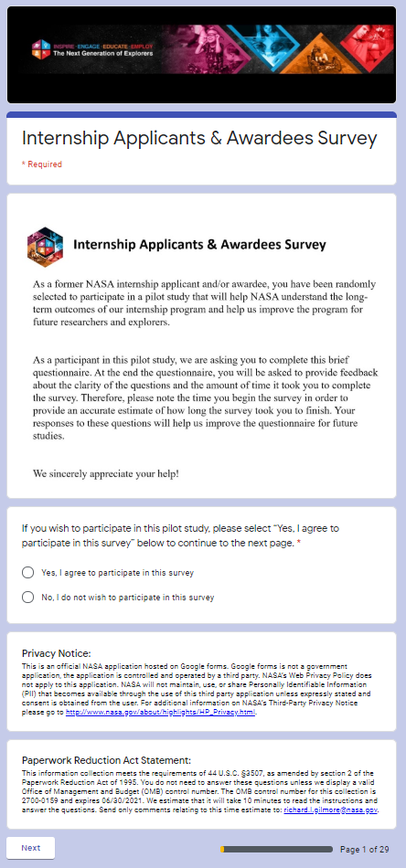Click the "Internship Applicants & Awardees Survey" title
This screenshot has height=868, width=406.
[x=199, y=138]
